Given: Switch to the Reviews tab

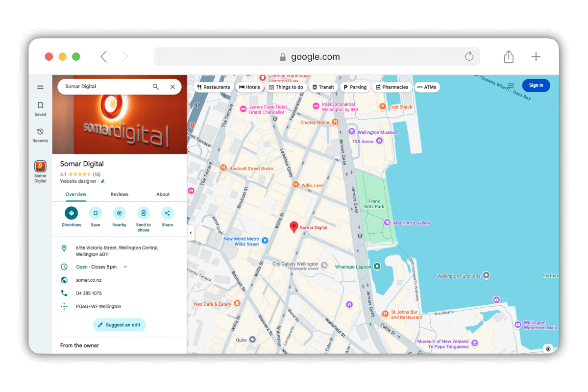Looking at the screenshot, I should [x=119, y=194].
